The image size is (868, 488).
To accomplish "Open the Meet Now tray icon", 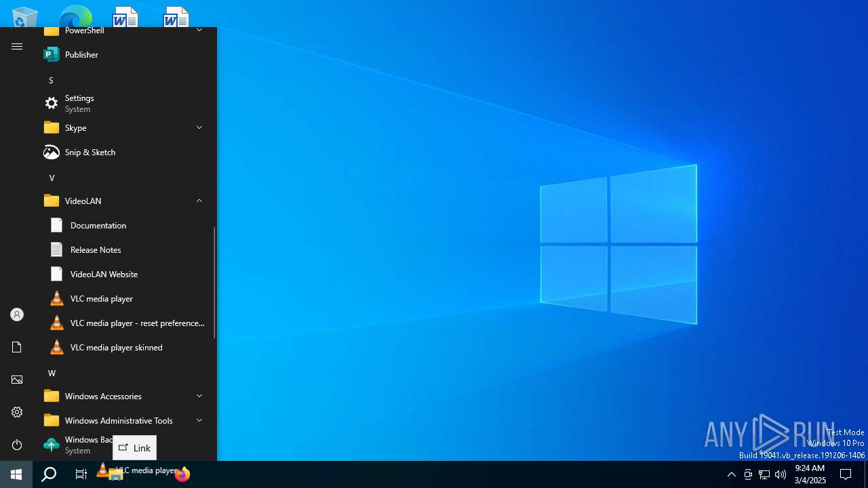I will point(748,474).
